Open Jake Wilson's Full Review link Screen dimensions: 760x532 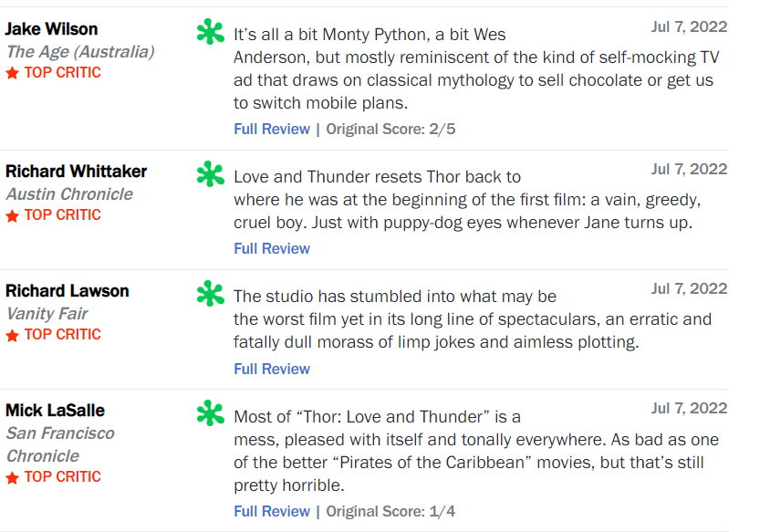[272, 129]
